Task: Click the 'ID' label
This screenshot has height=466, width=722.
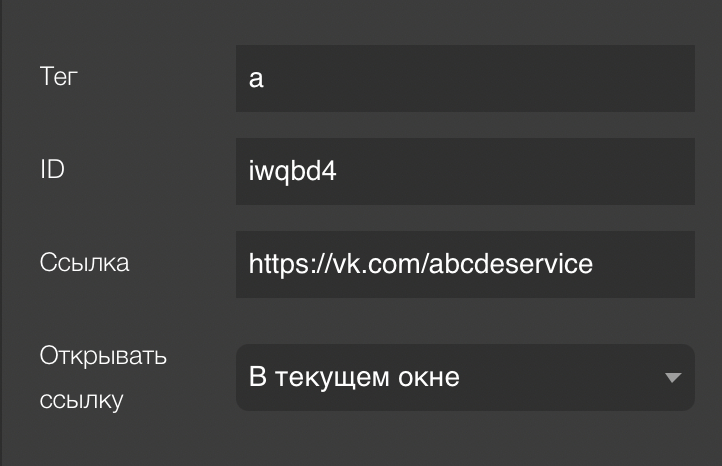Action: (52, 169)
